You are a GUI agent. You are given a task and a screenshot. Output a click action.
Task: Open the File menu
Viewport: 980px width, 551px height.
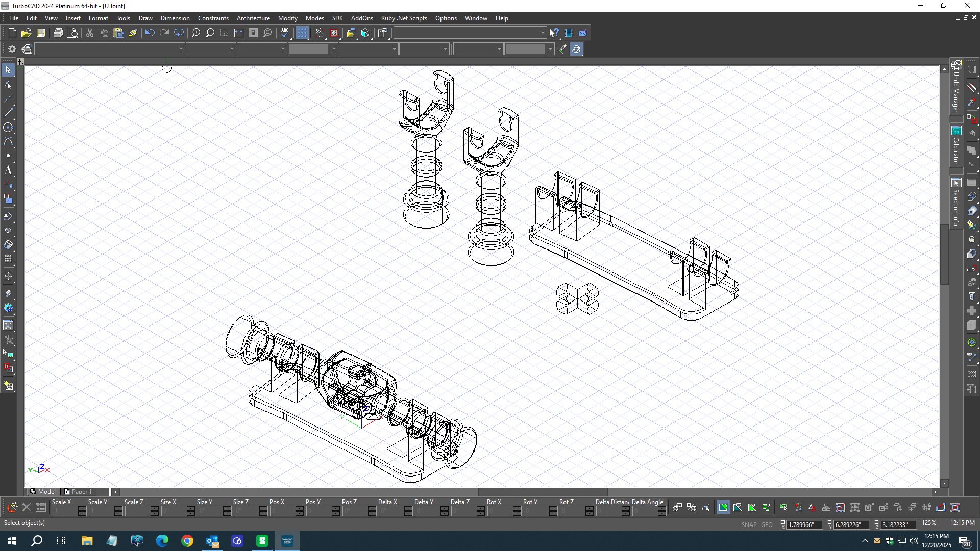click(14, 18)
